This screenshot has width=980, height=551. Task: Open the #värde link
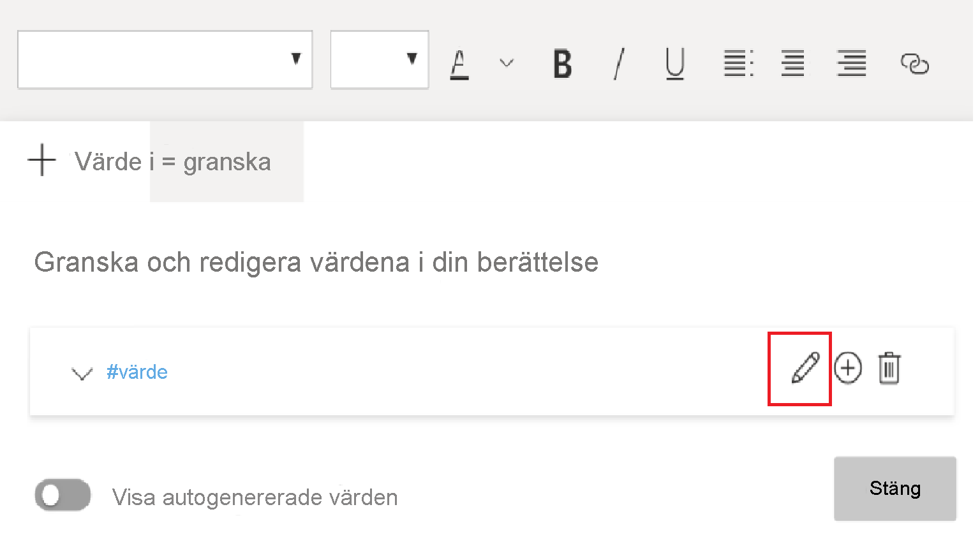click(x=137, y=372)
